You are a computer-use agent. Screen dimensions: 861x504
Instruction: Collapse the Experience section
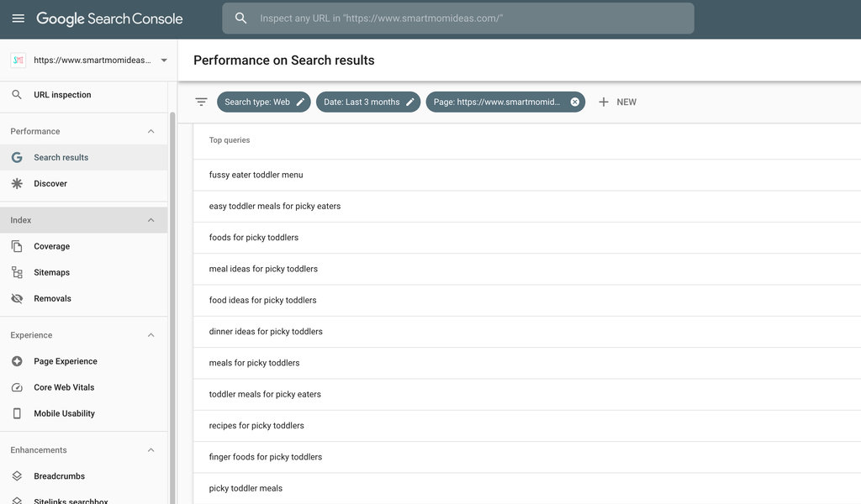pyautogui.click(x=151, y=335)
